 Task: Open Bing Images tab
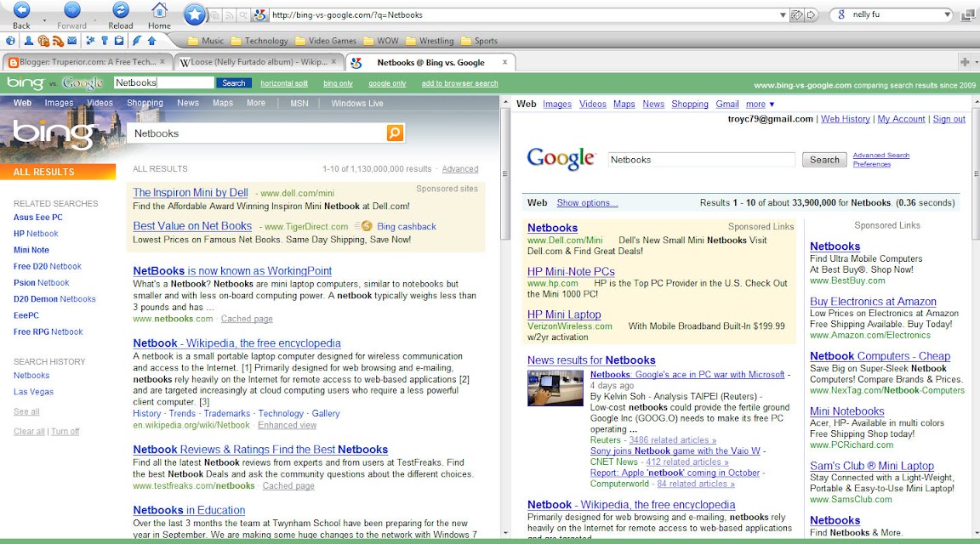pos(59,103)
